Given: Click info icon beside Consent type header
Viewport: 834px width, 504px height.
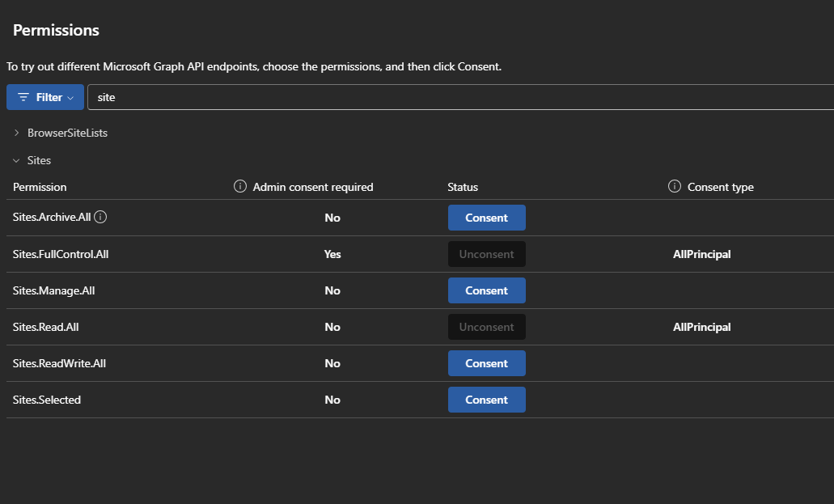Looking at the screenshot, I should point(675,186).
